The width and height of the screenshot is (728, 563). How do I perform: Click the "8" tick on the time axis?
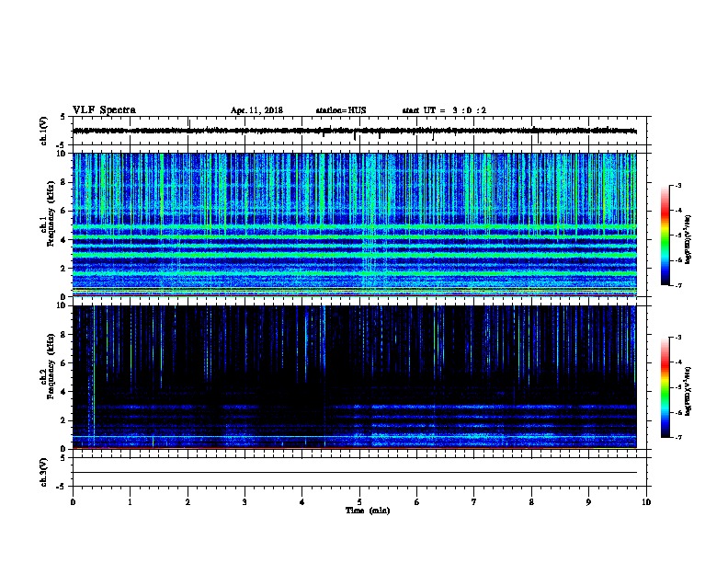(531, 502)
